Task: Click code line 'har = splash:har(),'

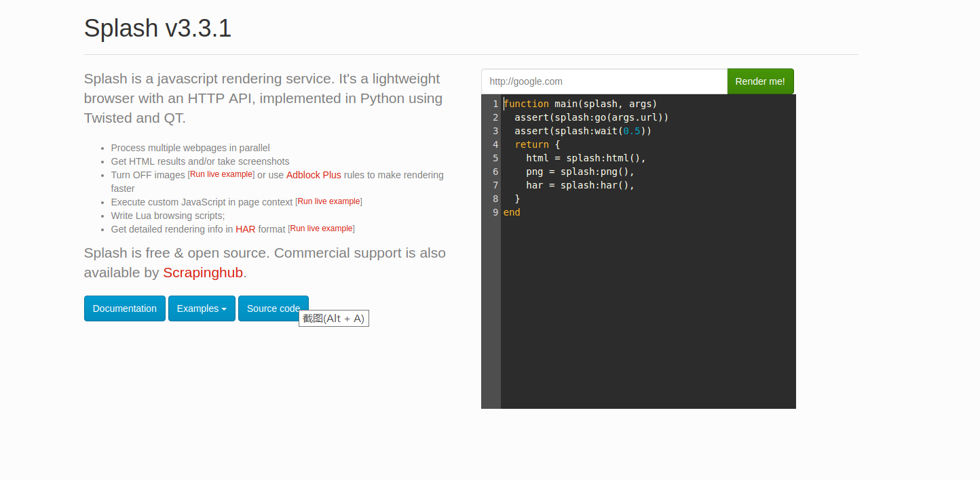Action: point(580,185)
